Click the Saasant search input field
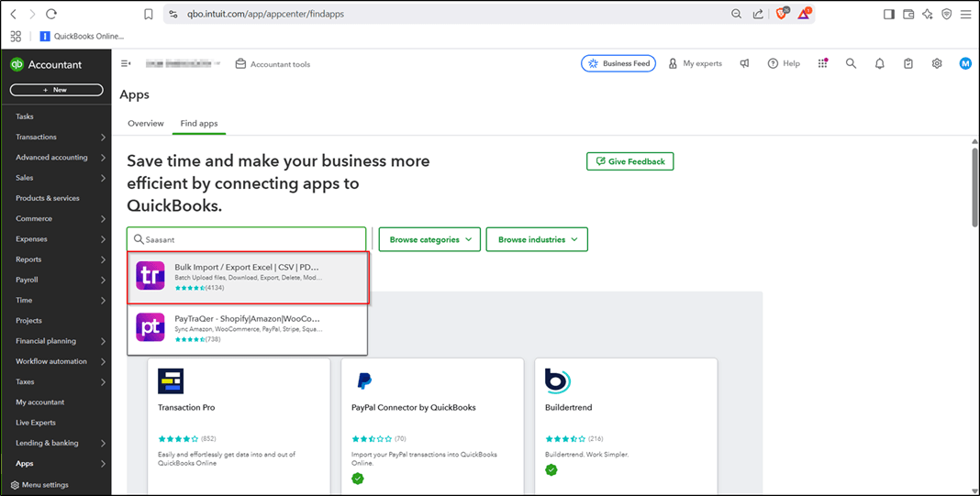 [x=252, y=239]
